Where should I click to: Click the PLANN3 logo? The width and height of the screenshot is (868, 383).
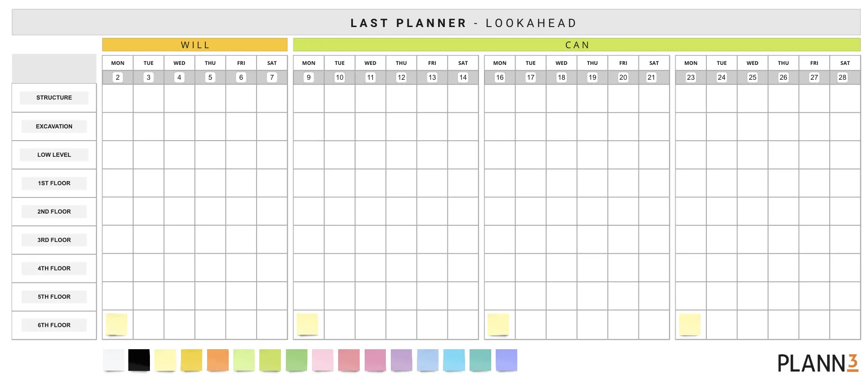tap(818, 363)
